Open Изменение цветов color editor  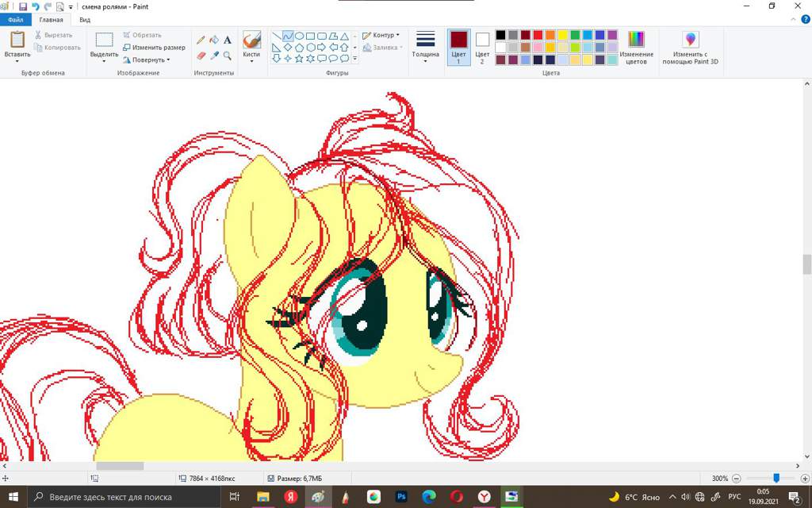pos(636,47)
